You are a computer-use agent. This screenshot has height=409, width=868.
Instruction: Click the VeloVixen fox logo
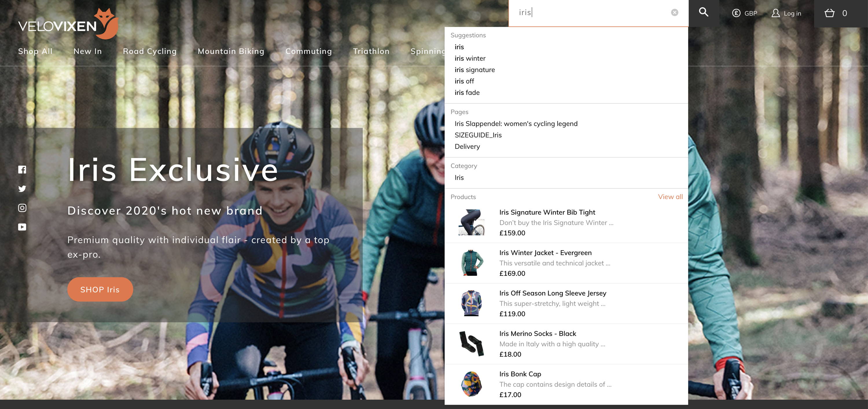(68, 24)
